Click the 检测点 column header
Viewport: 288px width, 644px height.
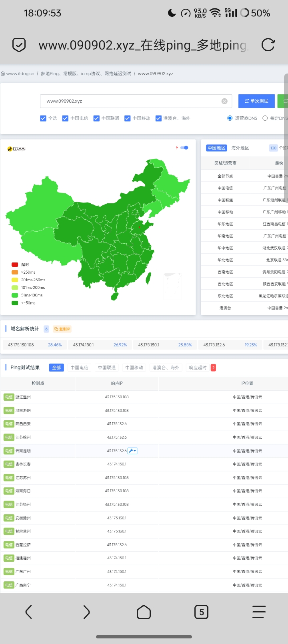pos(38,383)
